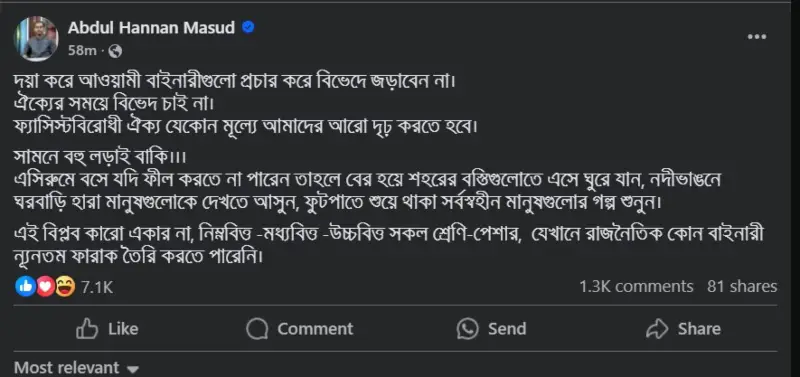Click the Share arrow button

tap(683, 329)
